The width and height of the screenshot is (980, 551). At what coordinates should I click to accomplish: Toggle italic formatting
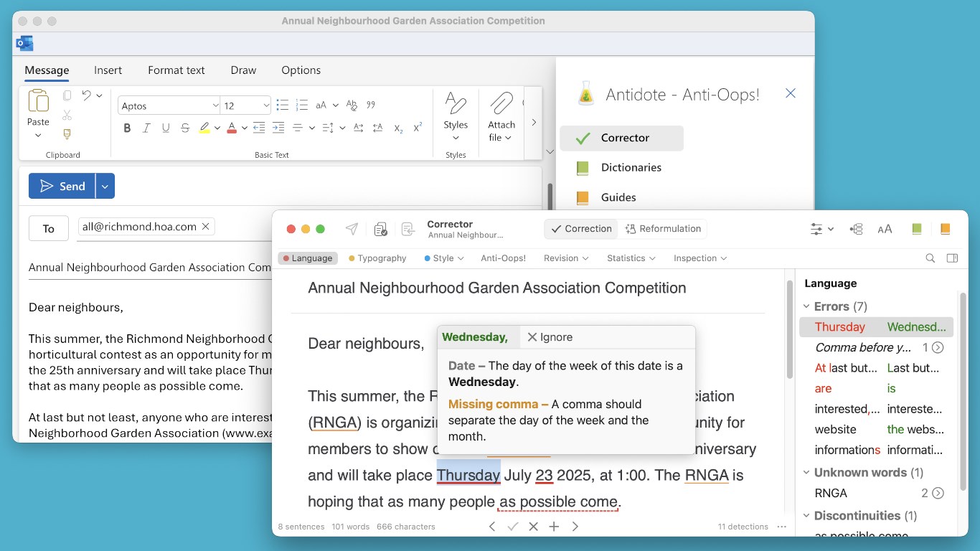coord(146,128)
